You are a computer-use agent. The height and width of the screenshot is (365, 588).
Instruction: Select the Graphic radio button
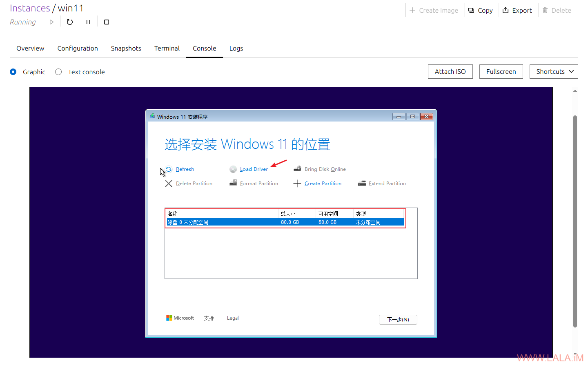(13, 72)
